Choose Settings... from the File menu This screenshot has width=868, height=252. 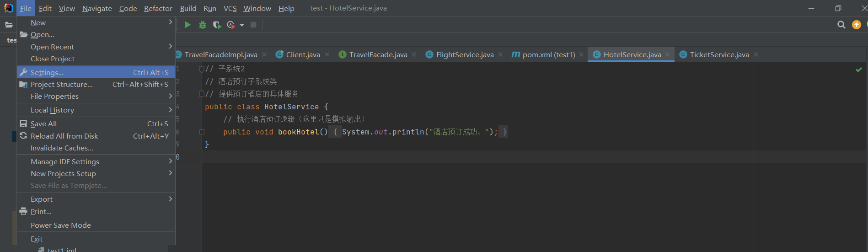pos(96,72)
